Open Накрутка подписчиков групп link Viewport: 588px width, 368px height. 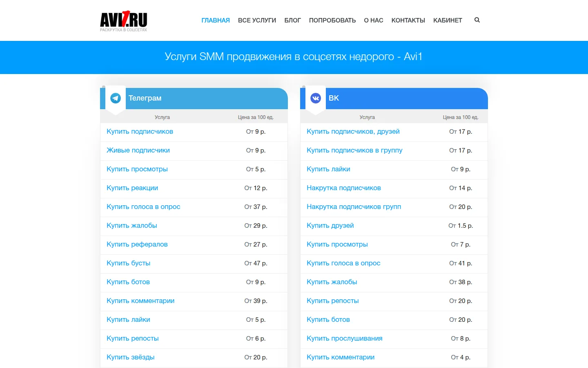pos(354,207)
